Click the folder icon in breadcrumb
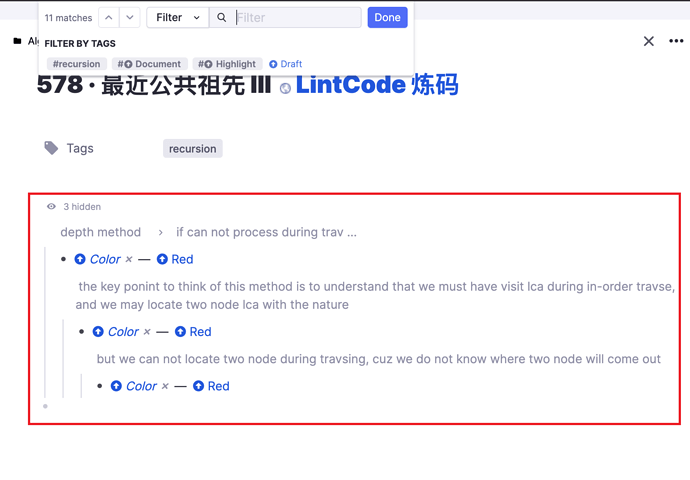Viewport: 690px width, 480px height. click(x=18, y=41)
